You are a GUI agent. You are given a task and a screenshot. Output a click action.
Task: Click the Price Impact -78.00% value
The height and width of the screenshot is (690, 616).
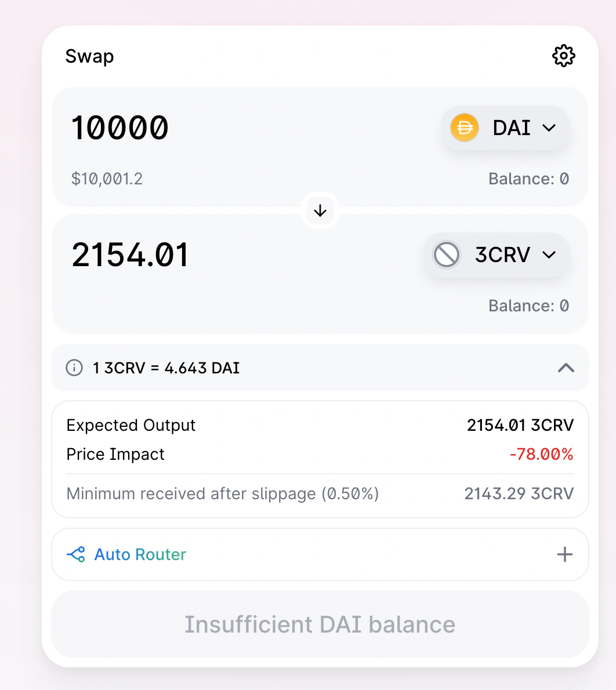point(541,454)
